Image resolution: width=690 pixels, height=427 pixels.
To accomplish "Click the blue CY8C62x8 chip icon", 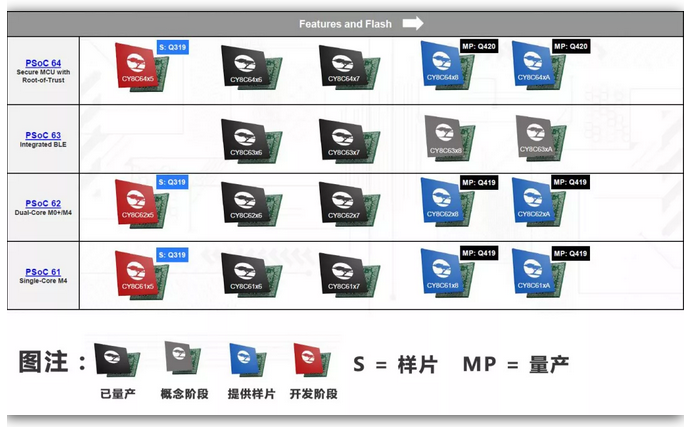I will click(x=446, y=203).
